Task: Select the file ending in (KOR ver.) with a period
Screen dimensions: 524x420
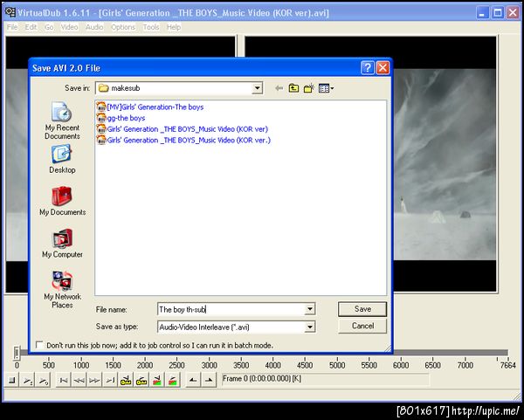Action: (x=183, y=140)
